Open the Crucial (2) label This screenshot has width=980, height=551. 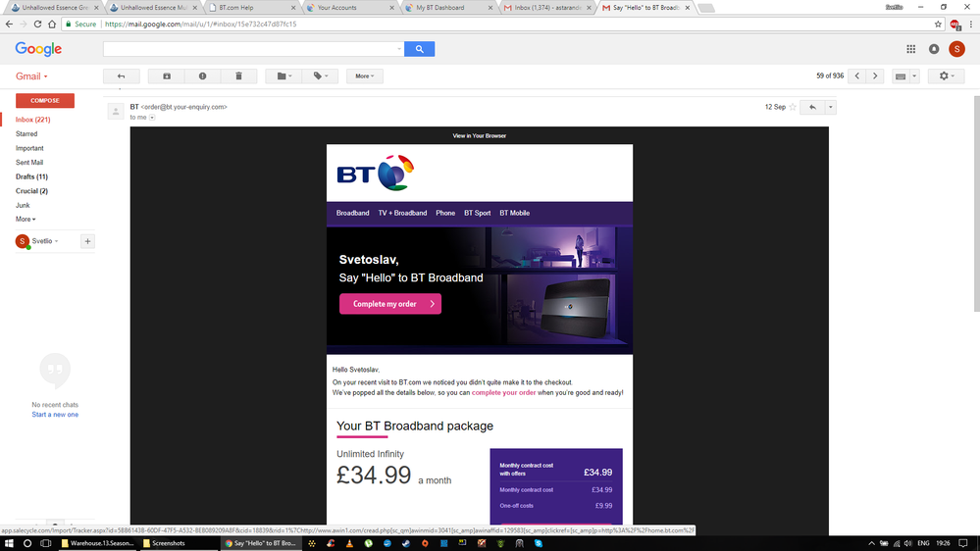pos(31,191)
